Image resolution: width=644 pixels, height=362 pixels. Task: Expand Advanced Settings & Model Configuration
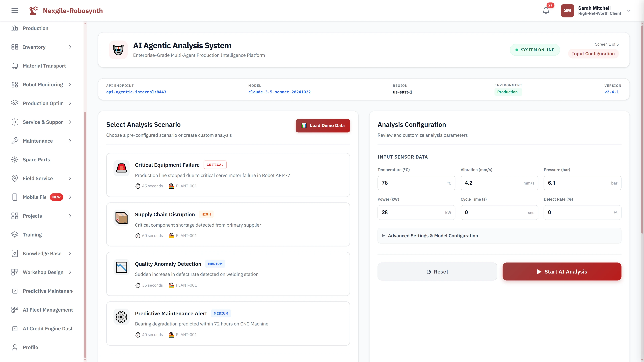point(433,235)
